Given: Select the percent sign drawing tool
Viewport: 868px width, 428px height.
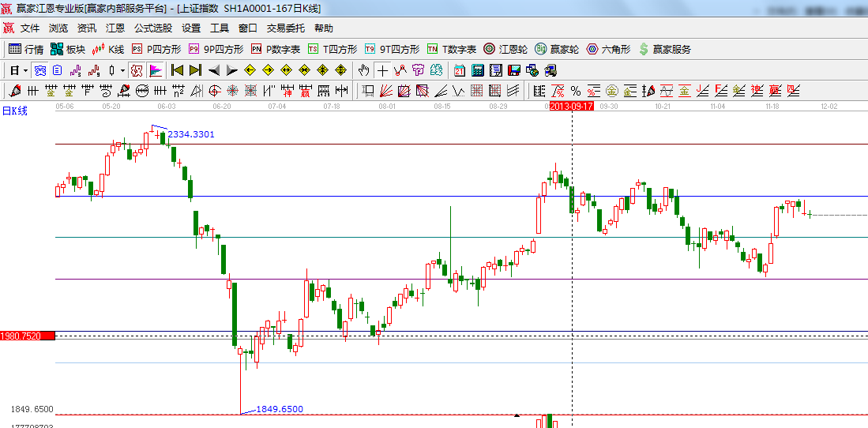Looking at the screenshot, I should pos(576,91).
